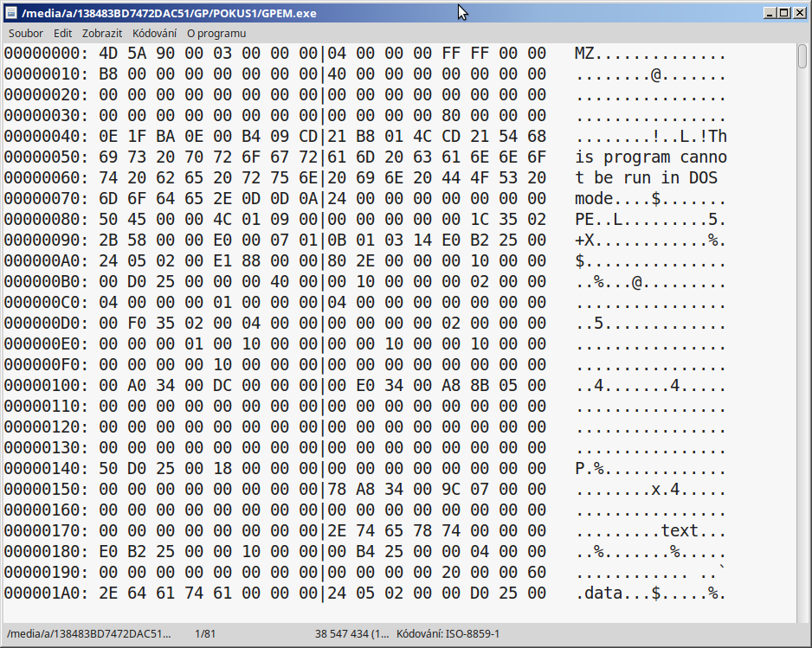812x648 pixels.
Task: Click the window system menu icon in title bar
Action: pyautogui.click(x=11, y=13)
